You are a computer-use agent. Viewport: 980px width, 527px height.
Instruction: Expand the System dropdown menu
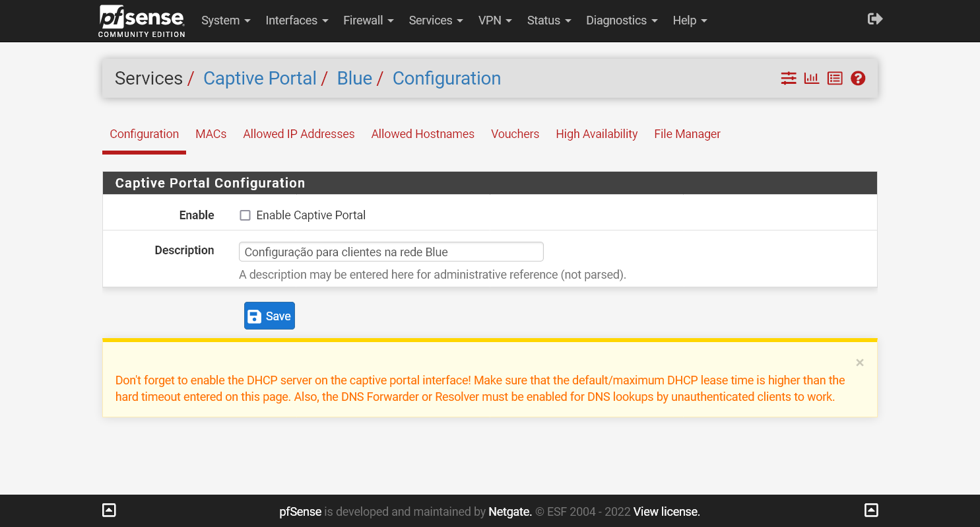click(x=226, y=20)
